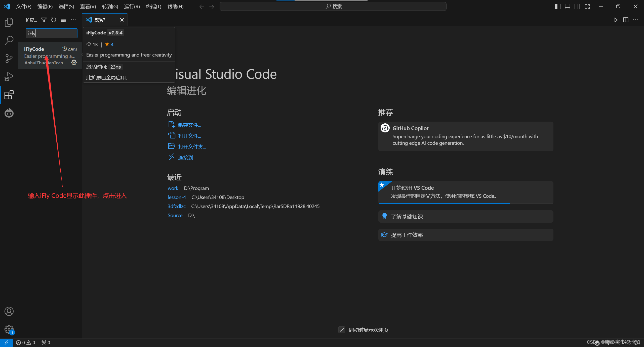Screen dimensions: 644x347
Task: Toggle the bottom panel layout button
Action: (567, 7)
